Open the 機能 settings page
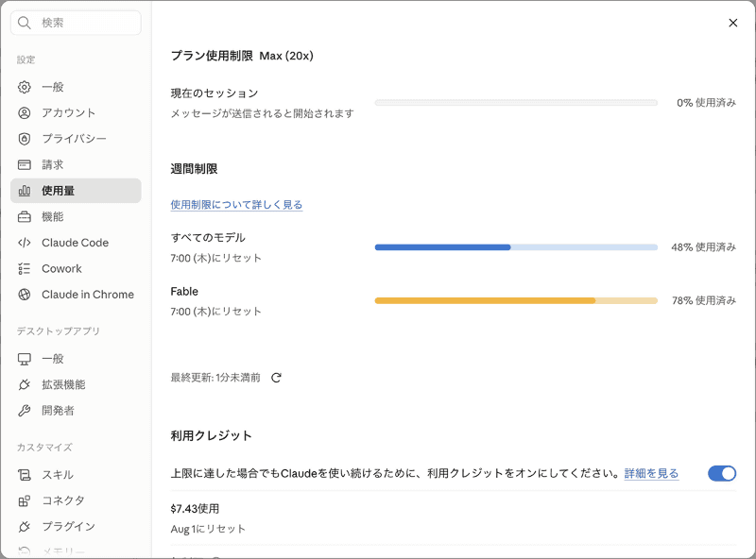 click(76, 217)
